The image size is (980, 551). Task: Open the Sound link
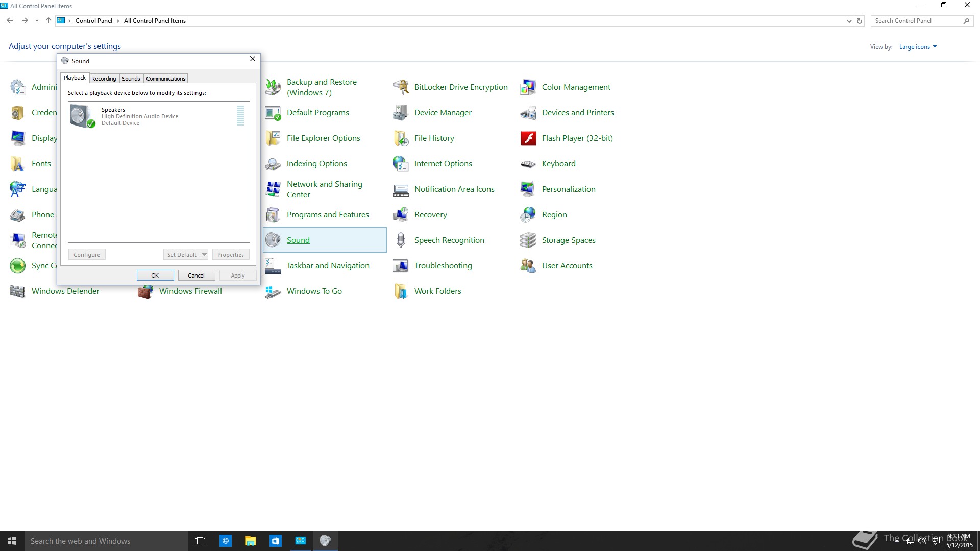(x=298, y=240)
